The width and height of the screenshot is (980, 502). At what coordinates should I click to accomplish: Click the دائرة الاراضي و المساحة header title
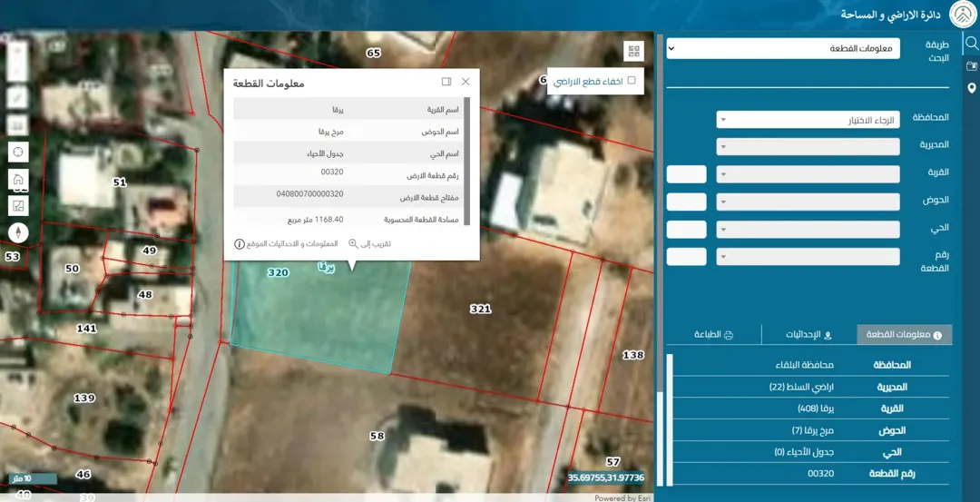(891, 14)
